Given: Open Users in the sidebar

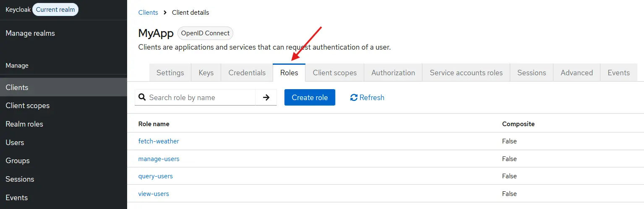Looking at the screenshot, I should 15,143.
